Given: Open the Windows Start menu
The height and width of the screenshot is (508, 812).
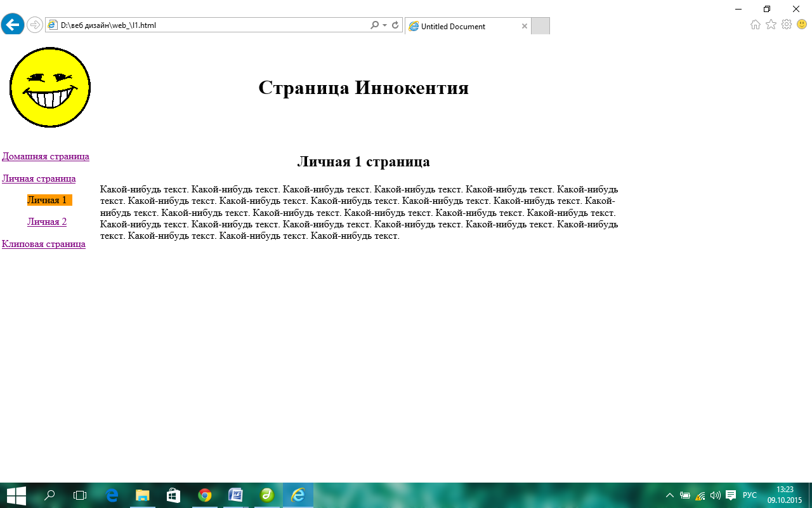Looking at the screenshot, I should [x=16, y=495].
